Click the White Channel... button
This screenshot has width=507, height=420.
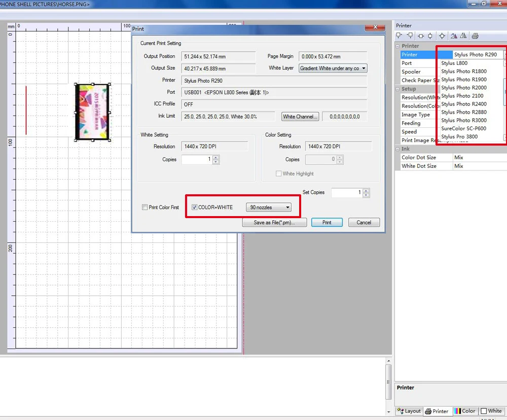(x=300, y=117)
